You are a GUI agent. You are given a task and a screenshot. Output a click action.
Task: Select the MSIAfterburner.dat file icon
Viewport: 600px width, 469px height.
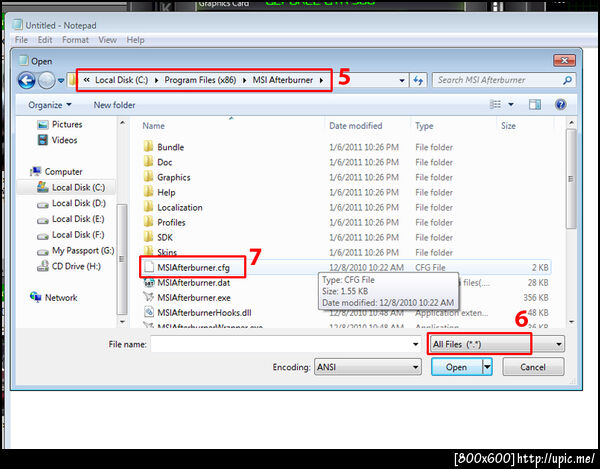point(148,283)
